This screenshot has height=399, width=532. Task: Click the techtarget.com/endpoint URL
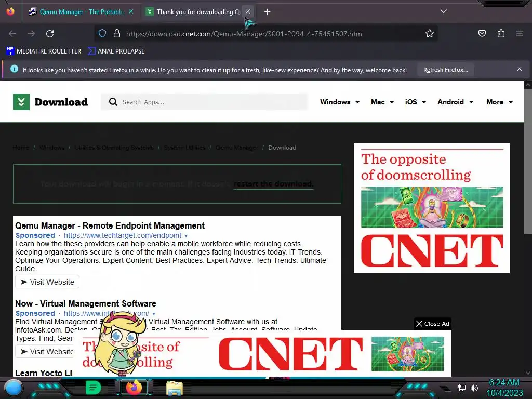click(x=123, y=235)
